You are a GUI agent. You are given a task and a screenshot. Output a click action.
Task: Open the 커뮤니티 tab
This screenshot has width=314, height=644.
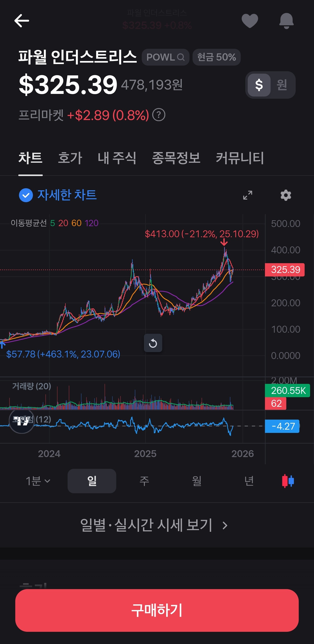click(x=240, y=158)
